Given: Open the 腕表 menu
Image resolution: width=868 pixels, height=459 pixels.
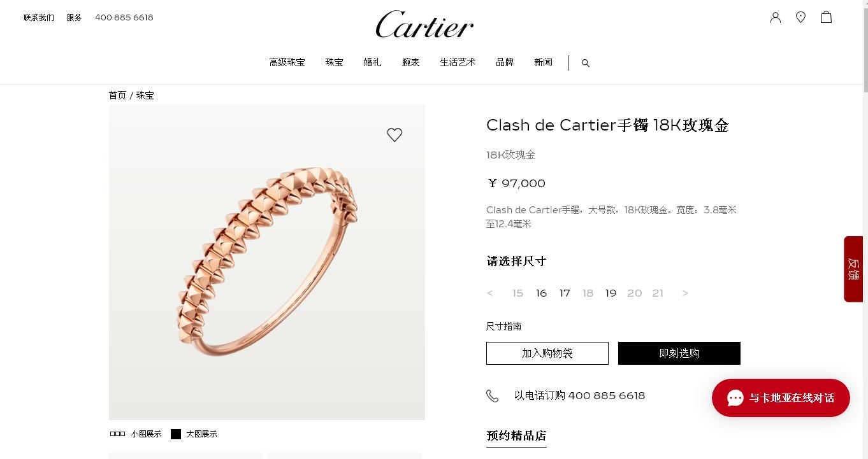Looking at the screenshot, I should pos(410,62).
